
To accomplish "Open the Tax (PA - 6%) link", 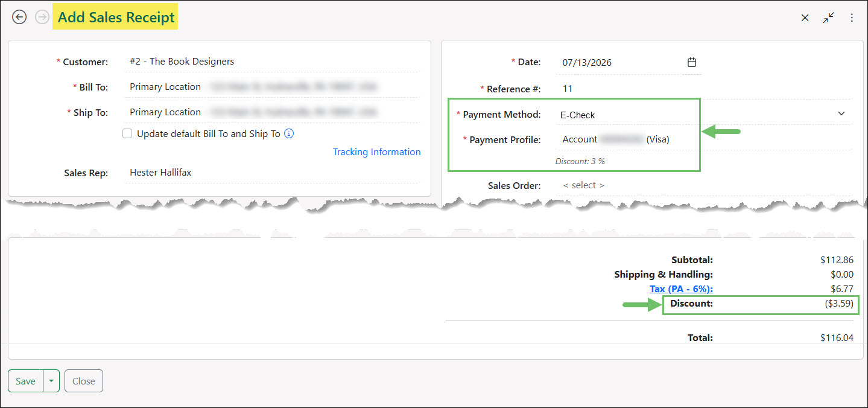I will [x=681, y=288].
